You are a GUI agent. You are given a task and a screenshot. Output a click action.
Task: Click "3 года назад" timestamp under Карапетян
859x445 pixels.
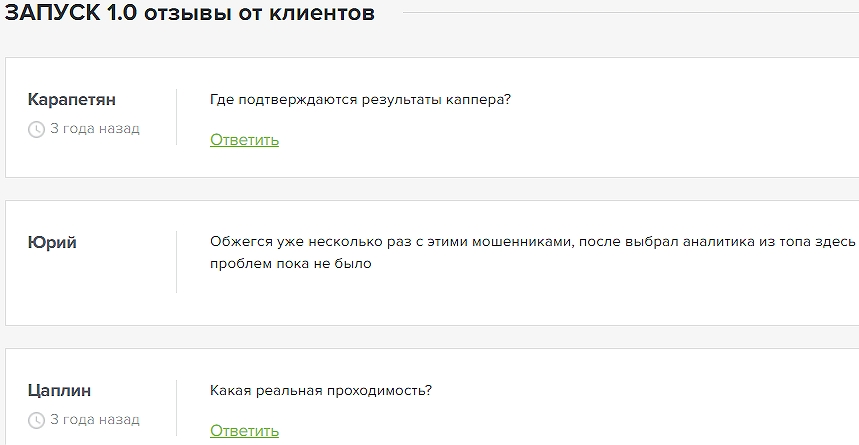(x=95, y=129)
